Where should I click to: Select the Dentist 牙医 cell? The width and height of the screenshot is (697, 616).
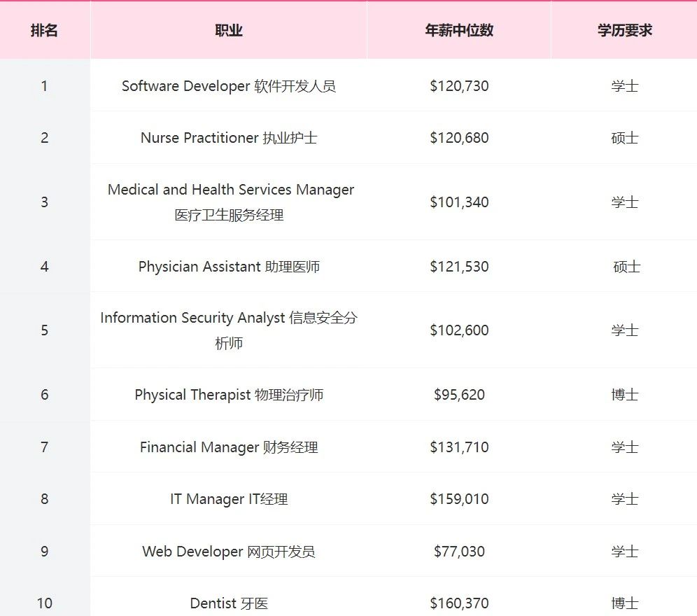tap(229, 603)
